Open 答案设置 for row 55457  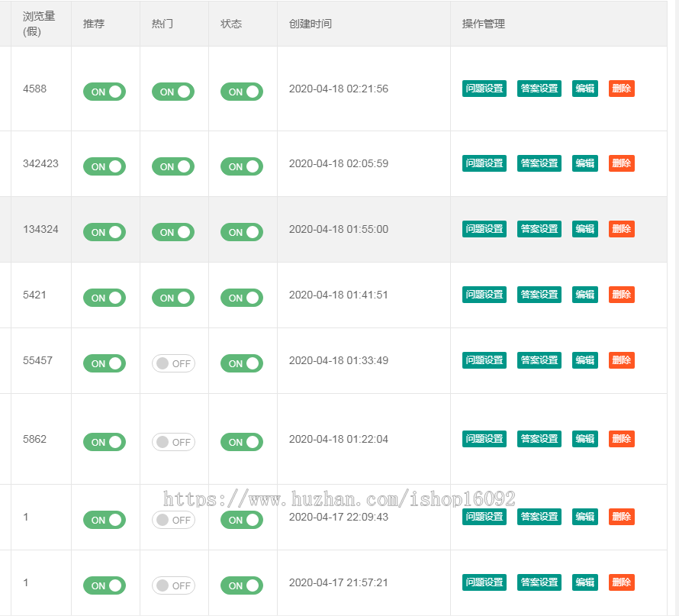tap(539, 360)
